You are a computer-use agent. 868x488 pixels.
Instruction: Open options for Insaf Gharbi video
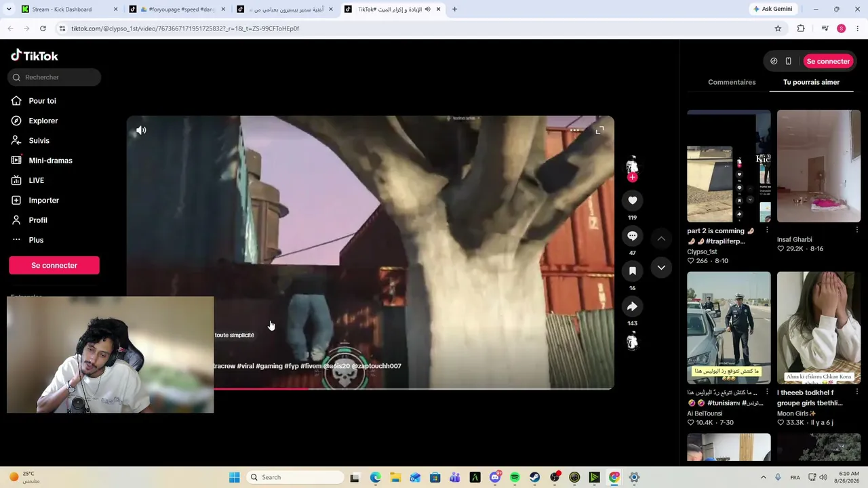(856, 230)
